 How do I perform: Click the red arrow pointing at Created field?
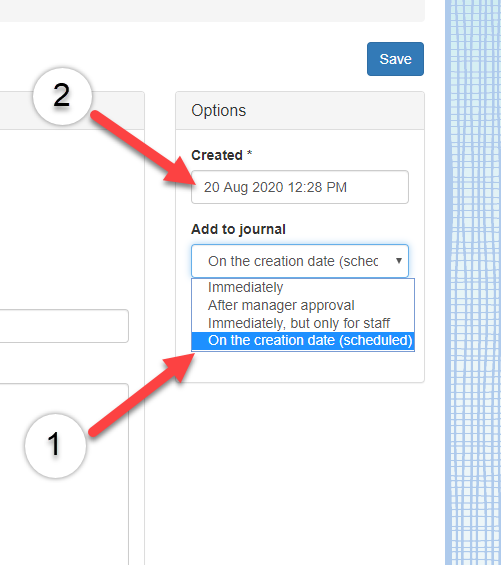(143, 147)
